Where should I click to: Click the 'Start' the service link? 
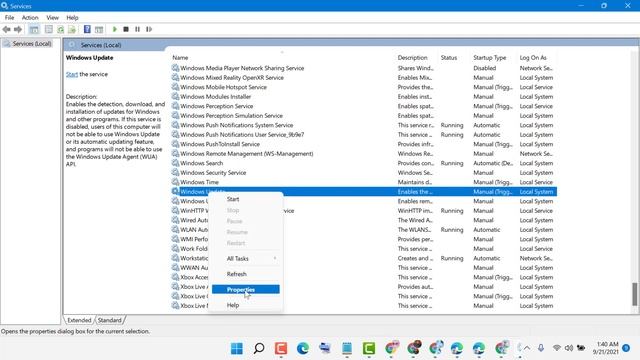point(72,74)
